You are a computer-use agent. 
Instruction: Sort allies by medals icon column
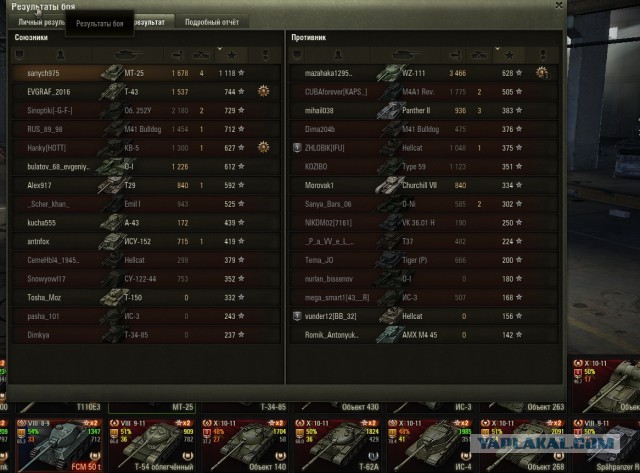[265, 54]
